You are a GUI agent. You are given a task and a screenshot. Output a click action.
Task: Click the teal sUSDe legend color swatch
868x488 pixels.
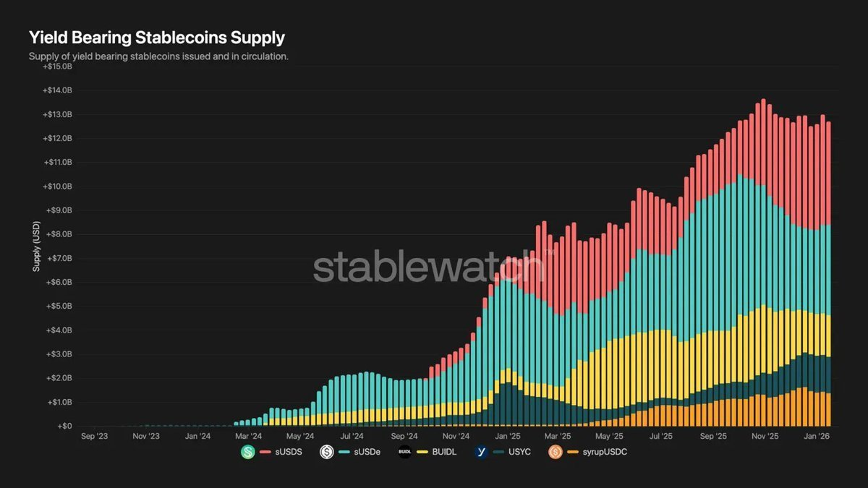tap(343, 453)
